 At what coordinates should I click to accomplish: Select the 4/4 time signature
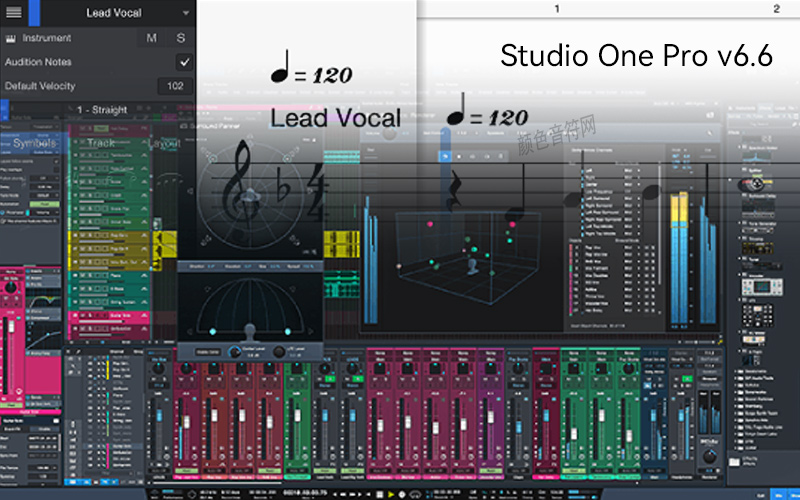317,192
